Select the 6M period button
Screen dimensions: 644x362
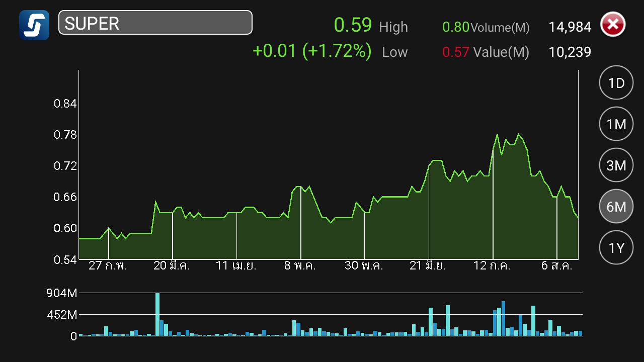click(x=616, y=207)
